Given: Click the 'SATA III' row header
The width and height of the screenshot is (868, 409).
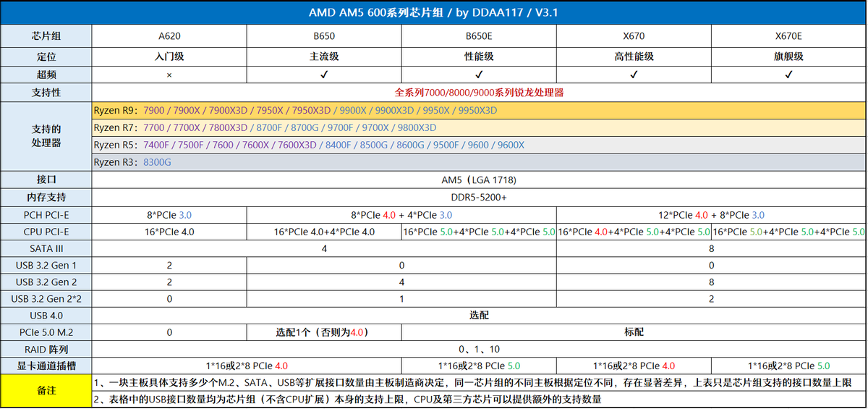Looking at the screenshot, I should (x=46, y=248).
